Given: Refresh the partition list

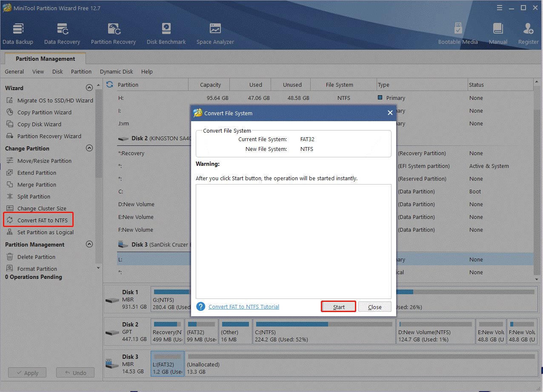Looking at the screenshot, I should pos(110,85).
